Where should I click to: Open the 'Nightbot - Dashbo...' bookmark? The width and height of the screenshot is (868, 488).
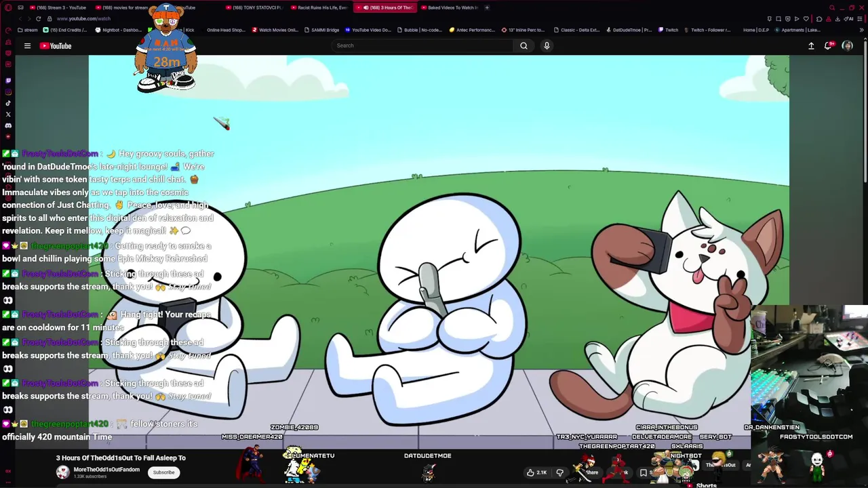tap(119, 30)
